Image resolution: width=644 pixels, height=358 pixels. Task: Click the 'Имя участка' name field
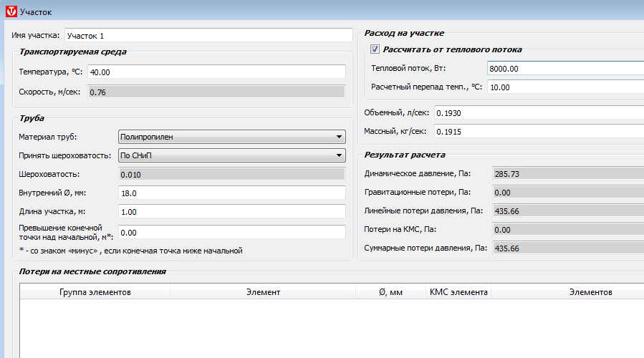(208, 35)
